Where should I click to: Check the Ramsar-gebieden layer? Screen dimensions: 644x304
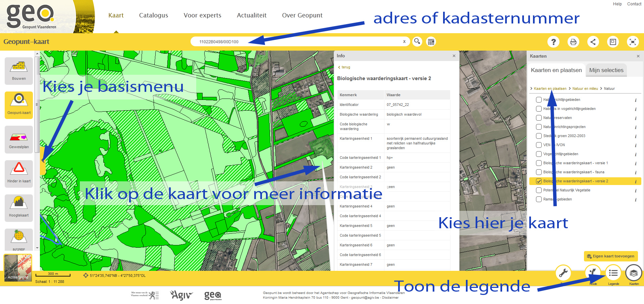click(539, 199)
